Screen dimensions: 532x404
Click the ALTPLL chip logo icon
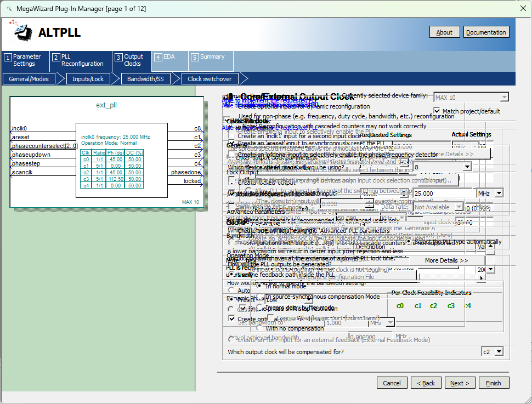point(22,32)
